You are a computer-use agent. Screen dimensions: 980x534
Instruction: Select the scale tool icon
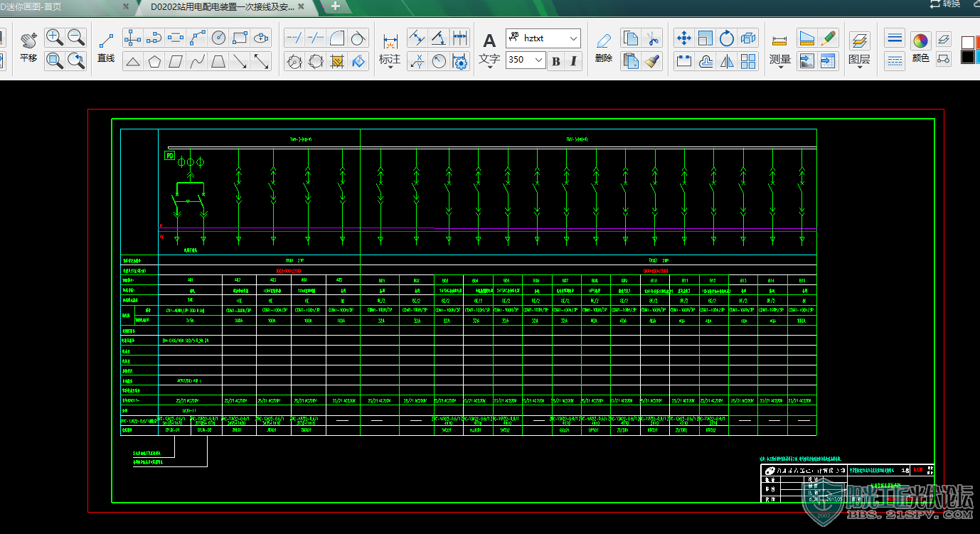(705, 38)
